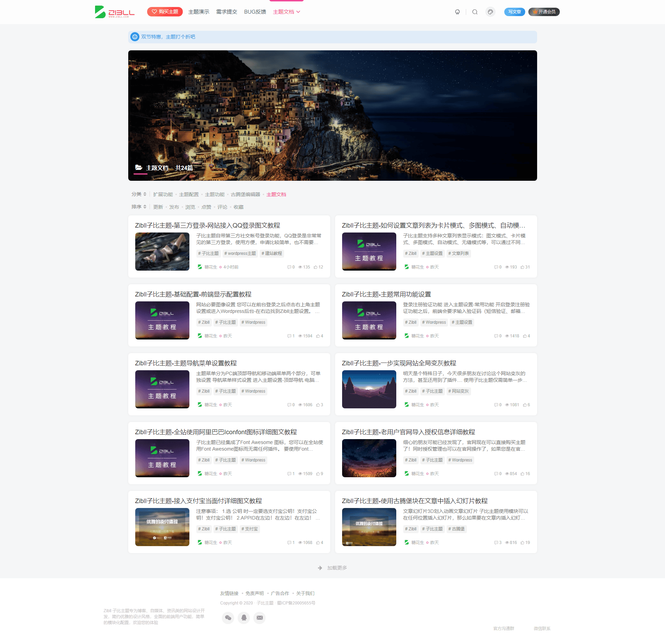This screenshot has width=665, height=644.
Task: Click the blue 写文章 button
Action: click(x=514, y=12)
